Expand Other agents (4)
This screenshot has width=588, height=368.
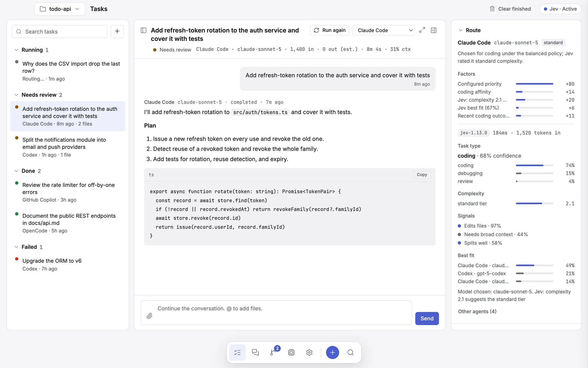coord(477,311)
